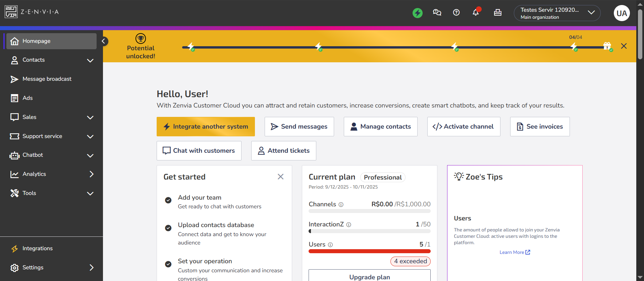Image resolution: width=644 pixels, height=281 pixels.
Task: Click the InteractionZ info icon
Action: (x=348, y=225)
